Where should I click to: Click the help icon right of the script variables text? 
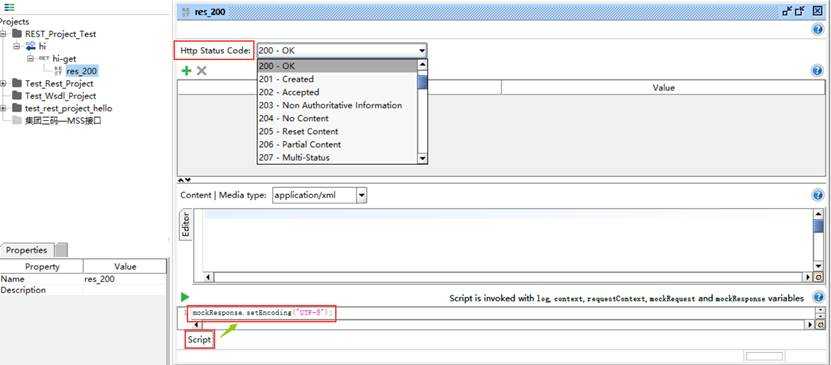click(x=819, y=297)
